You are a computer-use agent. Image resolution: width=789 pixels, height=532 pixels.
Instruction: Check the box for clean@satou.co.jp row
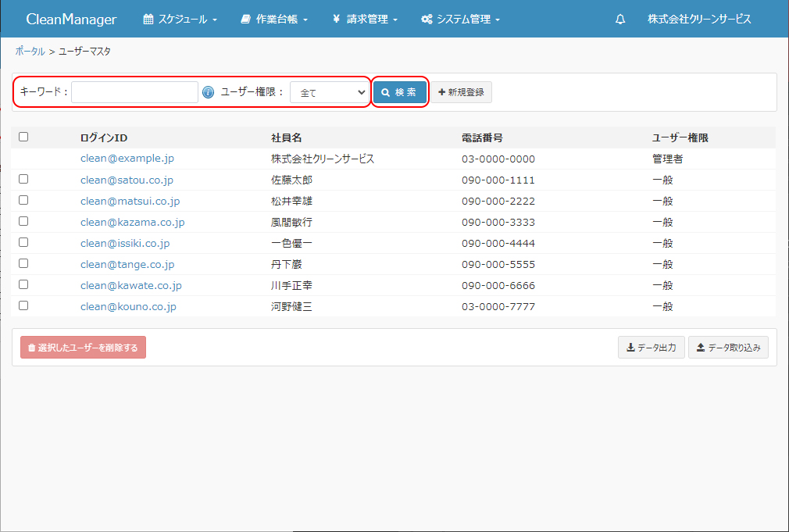(23, 179)
